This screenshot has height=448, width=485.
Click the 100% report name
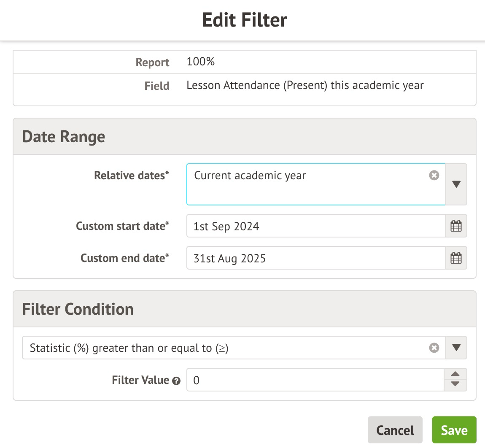(201, 62)
